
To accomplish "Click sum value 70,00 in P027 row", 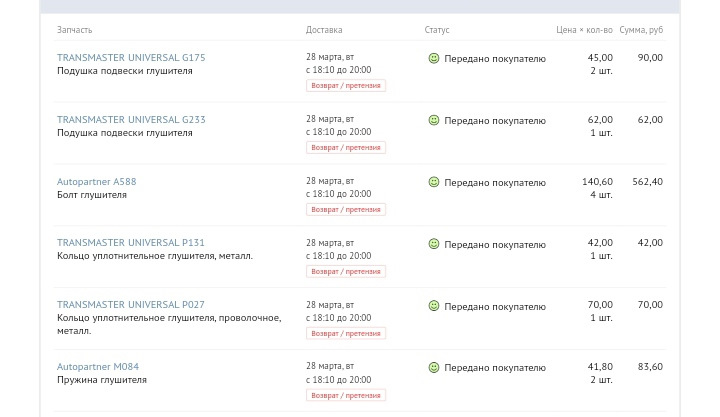I will [x=650, y=304].
